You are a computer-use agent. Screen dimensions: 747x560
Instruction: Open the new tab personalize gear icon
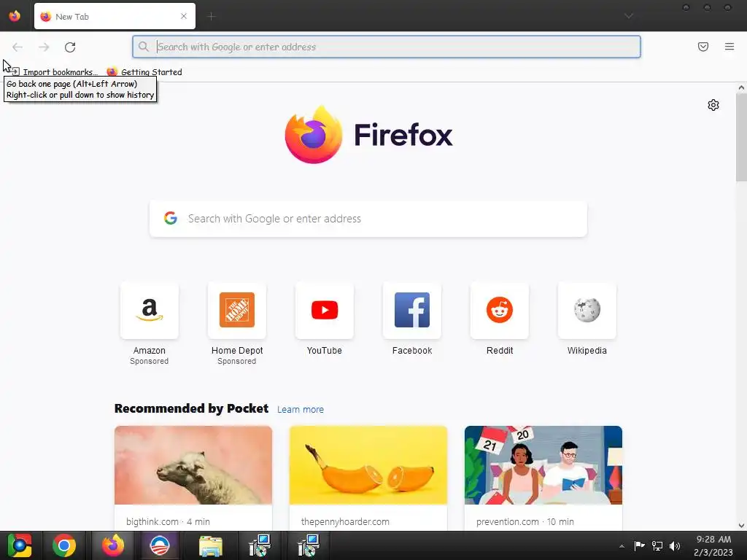[713, 105]
